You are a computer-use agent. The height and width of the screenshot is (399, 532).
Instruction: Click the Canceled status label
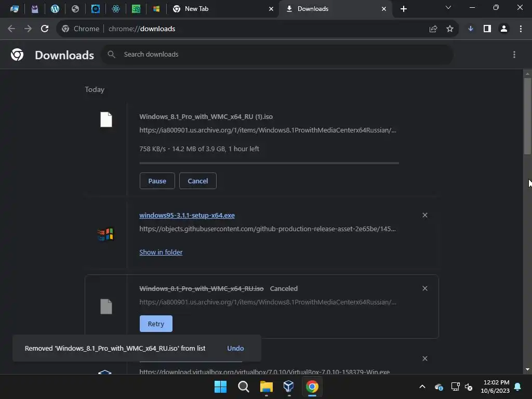[x=284, y=289]
